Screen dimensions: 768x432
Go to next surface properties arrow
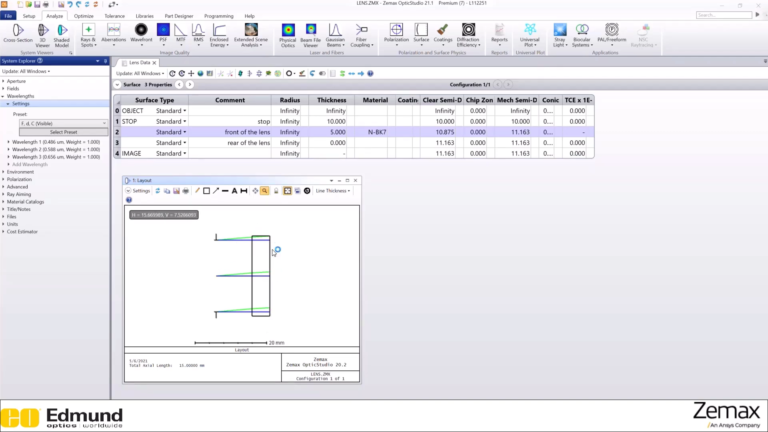click(x=190, y=85)
